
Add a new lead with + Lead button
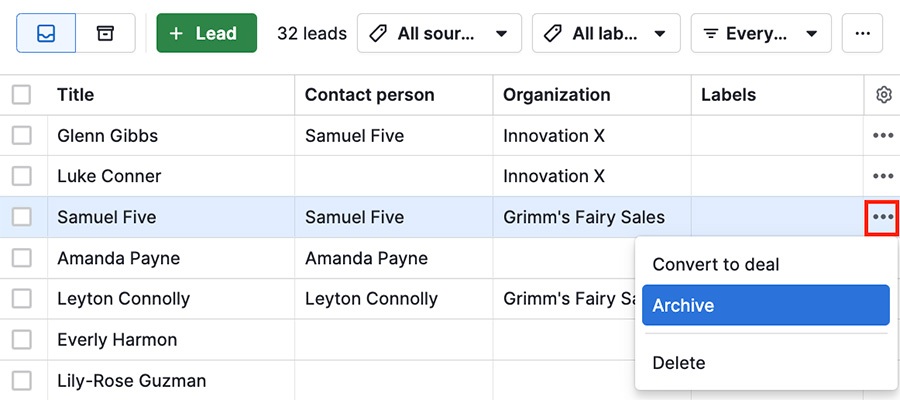(x=207, y=33)
